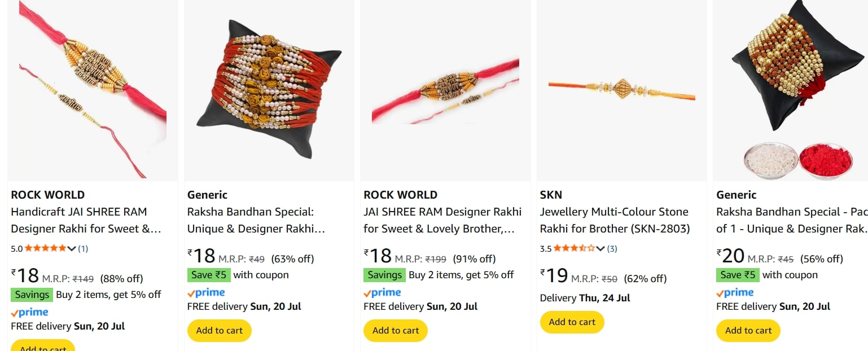The width and height of the screenshot is (868, 351).
Task: Add the ₹20 Generic rakhi pack to cart
Action: coord(748,331)
